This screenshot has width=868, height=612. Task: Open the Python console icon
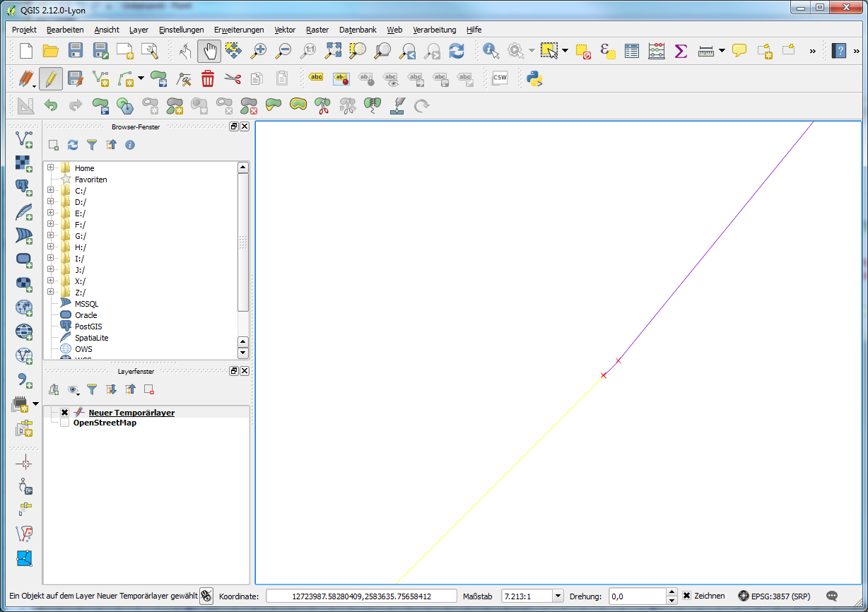tap(534, 78)
